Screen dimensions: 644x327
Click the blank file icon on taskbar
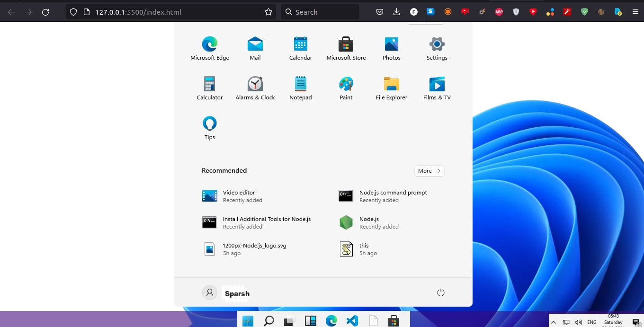[373, 321]
